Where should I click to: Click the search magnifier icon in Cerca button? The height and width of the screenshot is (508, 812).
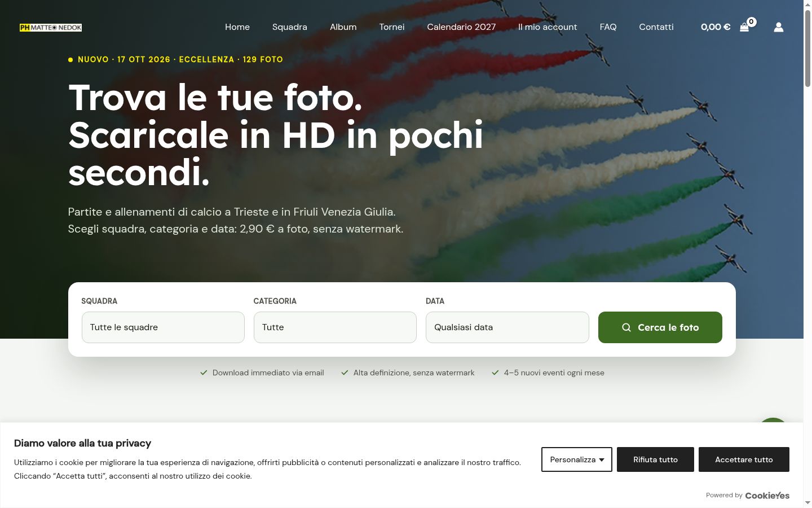point(626,327)
